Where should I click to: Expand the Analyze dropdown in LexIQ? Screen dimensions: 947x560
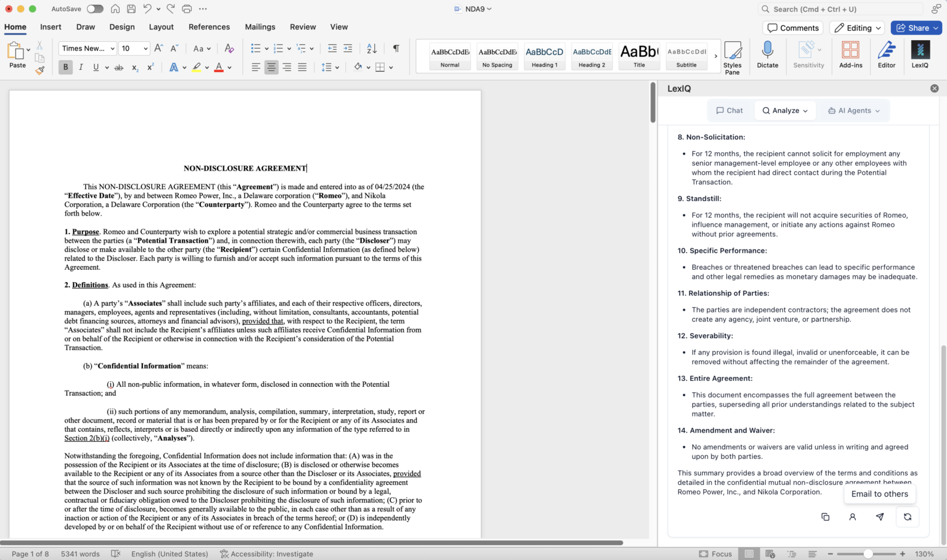point(785,110)
